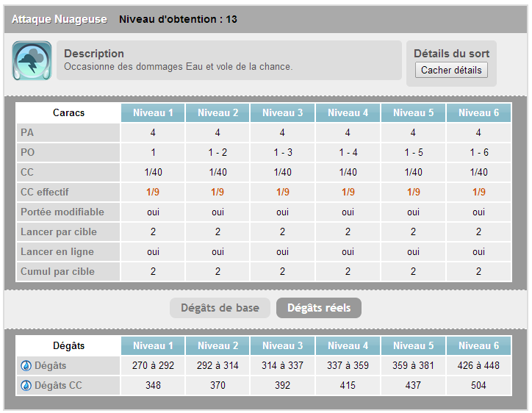Switch to Dégâts de base tab

220,308
